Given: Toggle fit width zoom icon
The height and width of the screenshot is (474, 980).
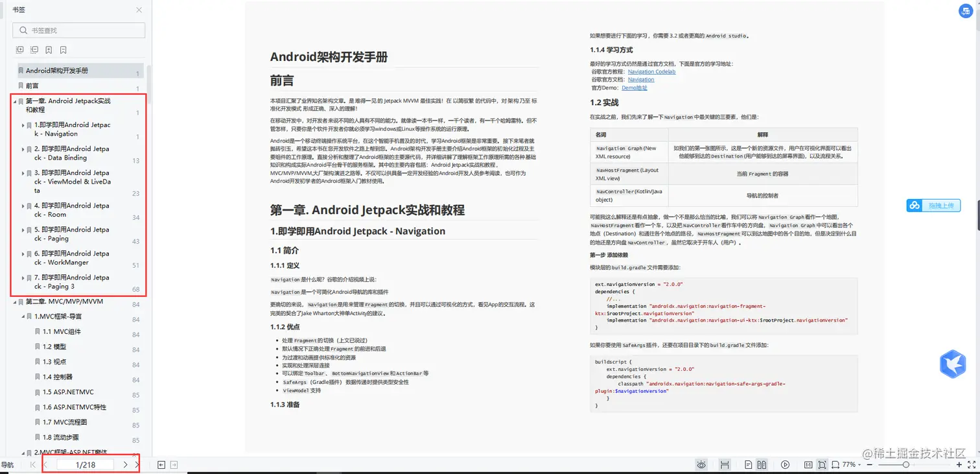Looking at the screenshot, I should 835,465.
